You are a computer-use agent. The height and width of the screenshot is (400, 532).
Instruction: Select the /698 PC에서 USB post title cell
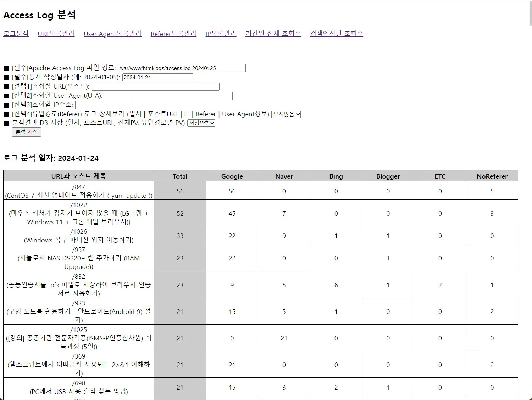tap(79, 387)
